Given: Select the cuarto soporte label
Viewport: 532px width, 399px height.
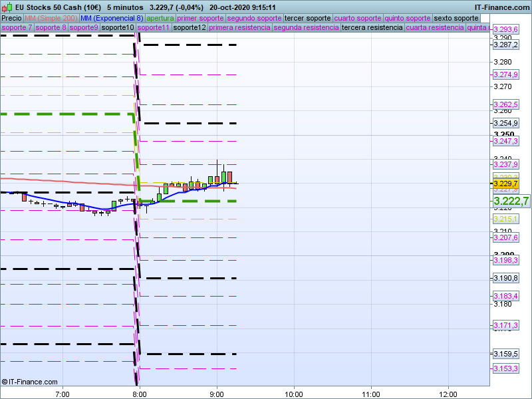Looking at the screenshot, I should pyautogui.click(x=358, y=19).
